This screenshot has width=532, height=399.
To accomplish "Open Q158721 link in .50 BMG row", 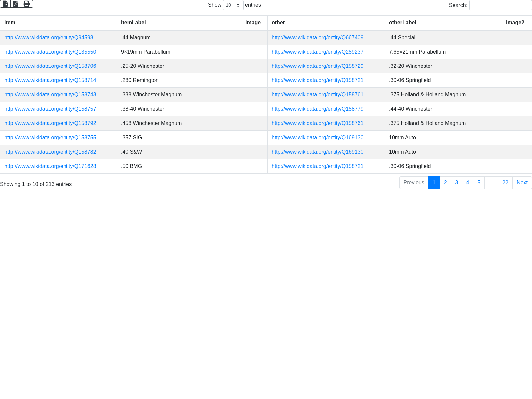I will pyautogui.click(x=318, y=166).
